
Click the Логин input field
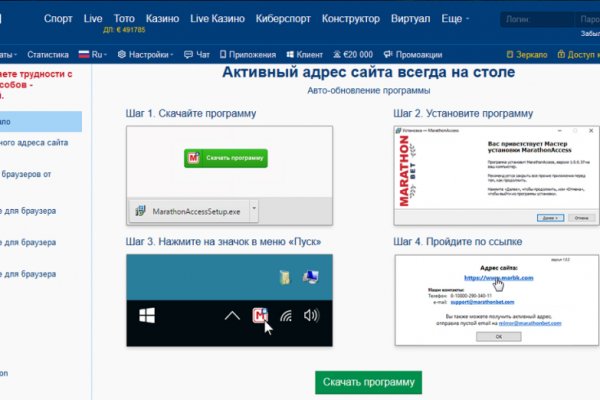point(531,19)
